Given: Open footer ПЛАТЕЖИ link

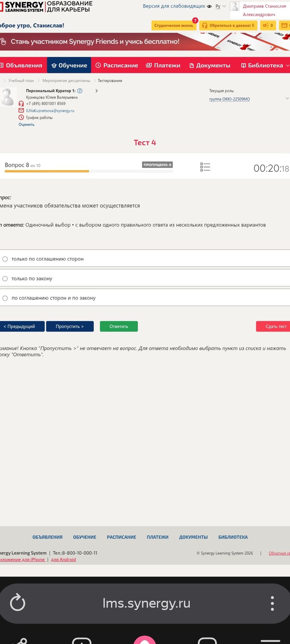Looking at the screenshot, I should click(157, 537).
